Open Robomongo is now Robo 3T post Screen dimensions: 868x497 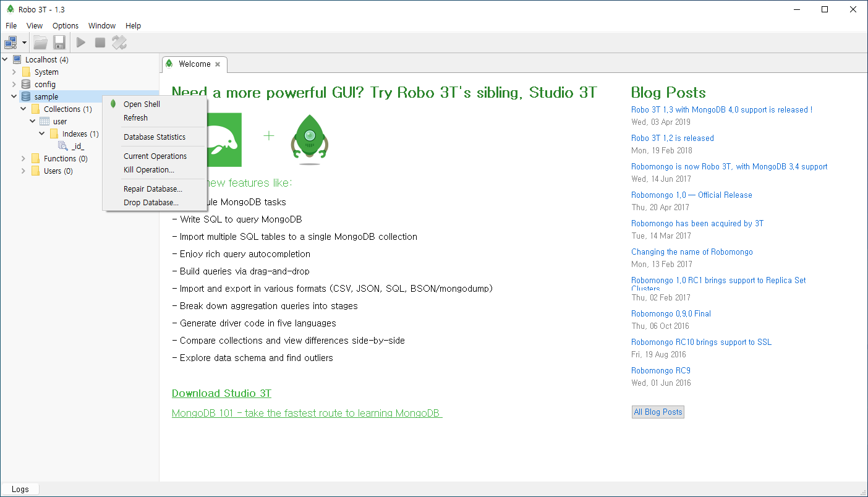730,166
